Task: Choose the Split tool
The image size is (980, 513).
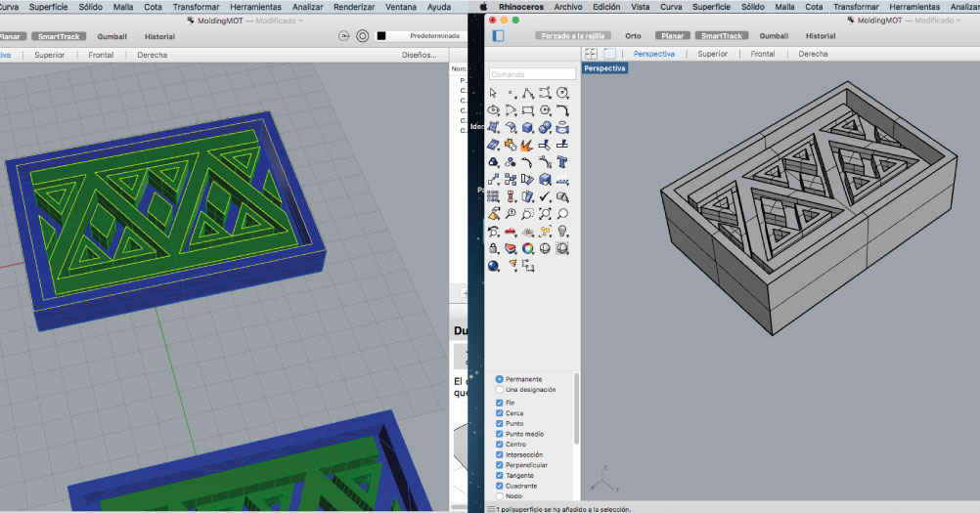Action: (562, 145)
